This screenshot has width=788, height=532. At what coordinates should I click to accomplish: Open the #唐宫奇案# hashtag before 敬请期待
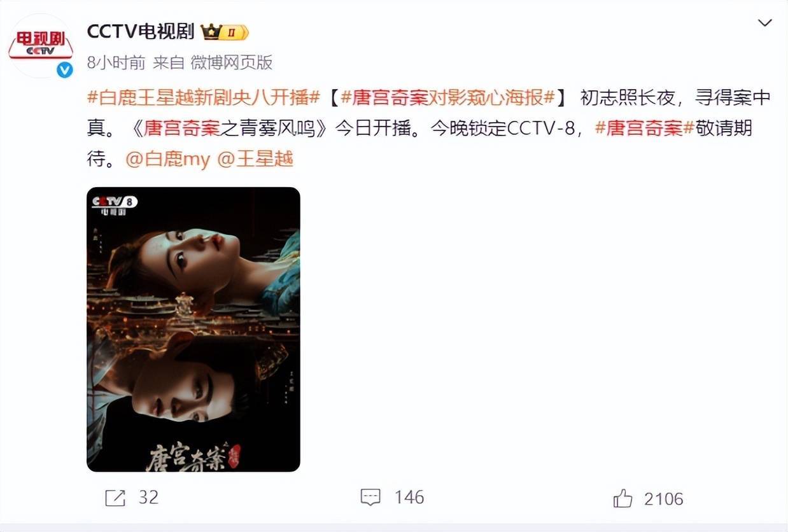coord(644,129)
